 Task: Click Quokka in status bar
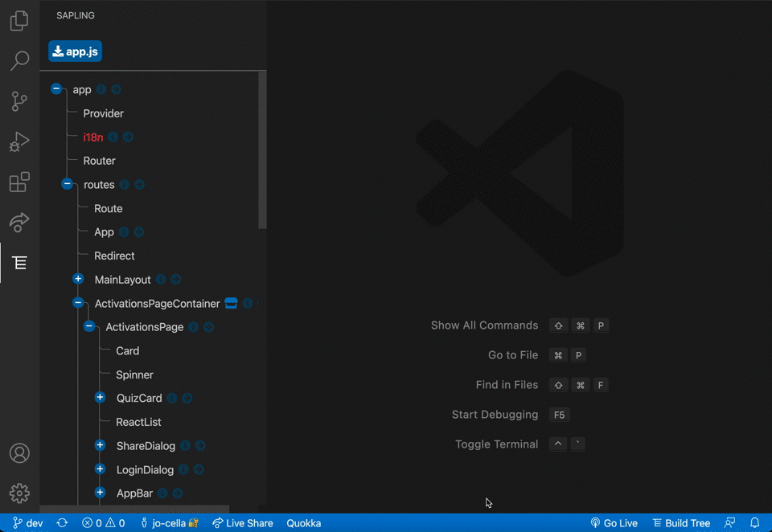pos(304,523)
